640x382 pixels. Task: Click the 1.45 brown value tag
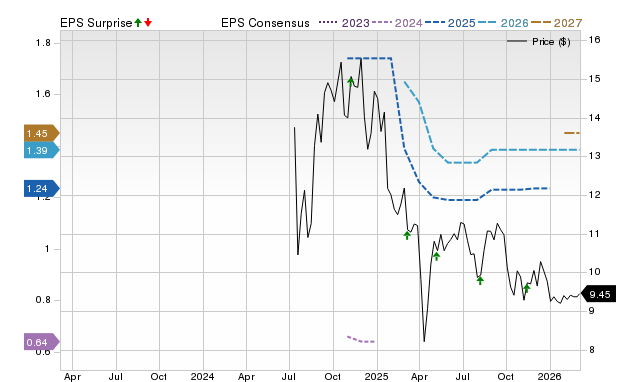coord(42,133)
